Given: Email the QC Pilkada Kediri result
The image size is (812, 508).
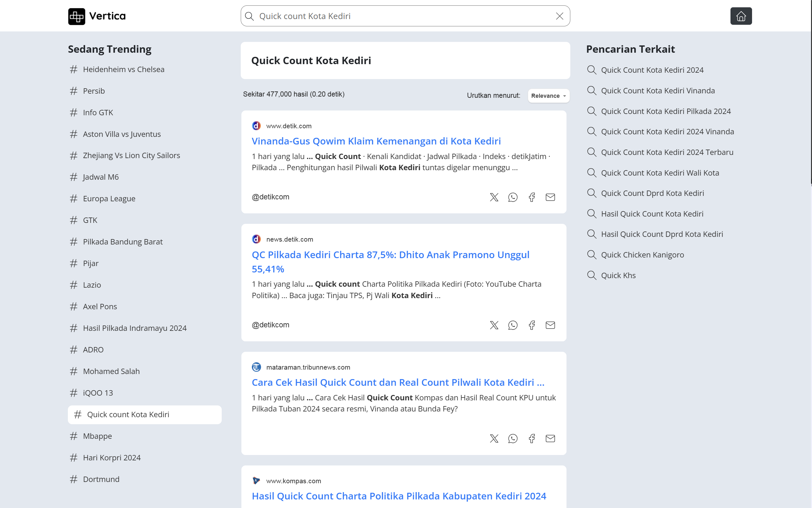Looking at the screenshot, I should pos(550,325).
